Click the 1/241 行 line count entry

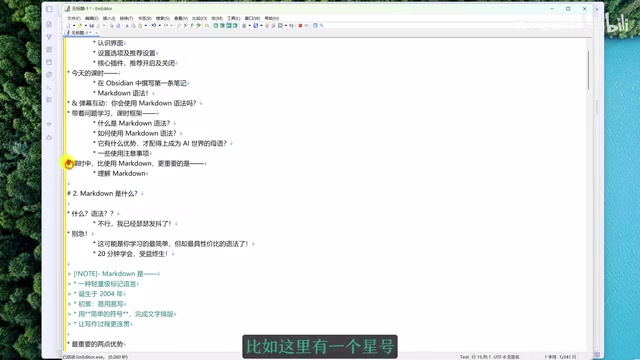(567, 357)
